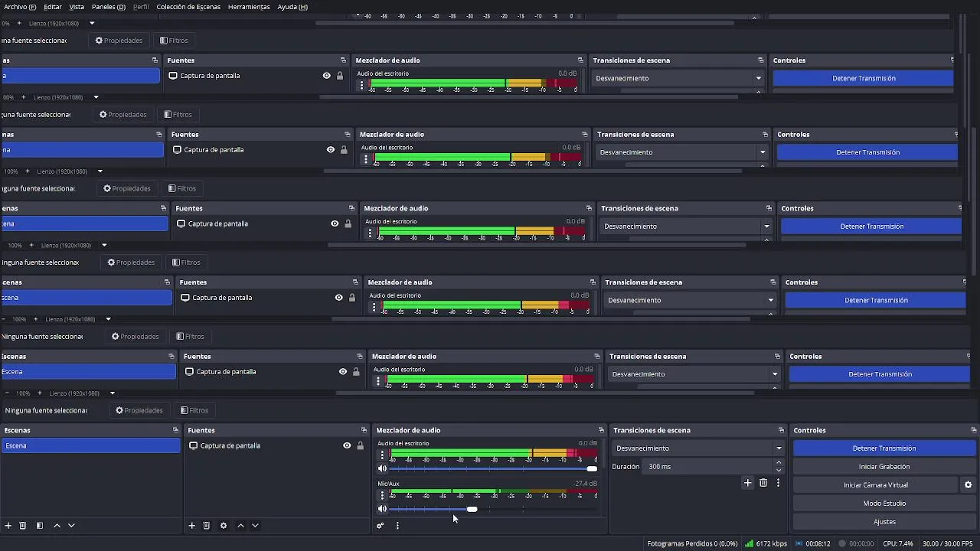Open Audio del escritorio three-dot options
980x551 pixels.
[x=382, y=455]
